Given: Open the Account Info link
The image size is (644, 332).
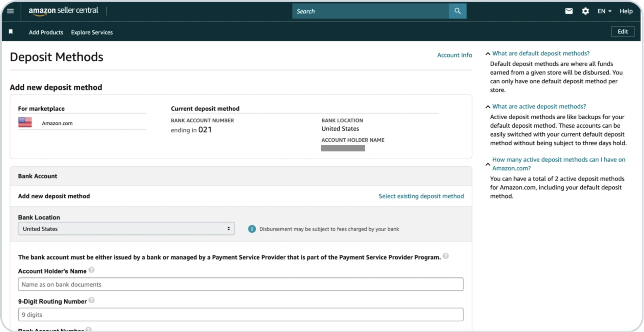Looking at the screenshot, I should click(x=454, y=55).
